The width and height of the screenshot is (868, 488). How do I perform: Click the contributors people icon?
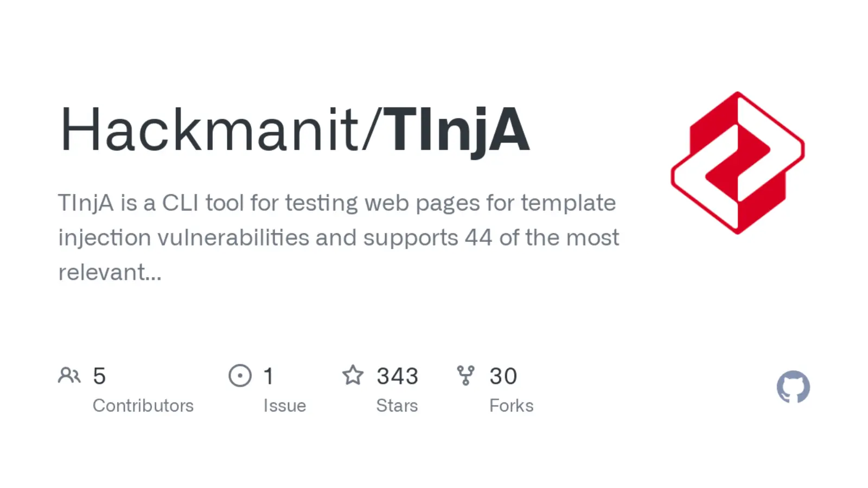[69, 375]
